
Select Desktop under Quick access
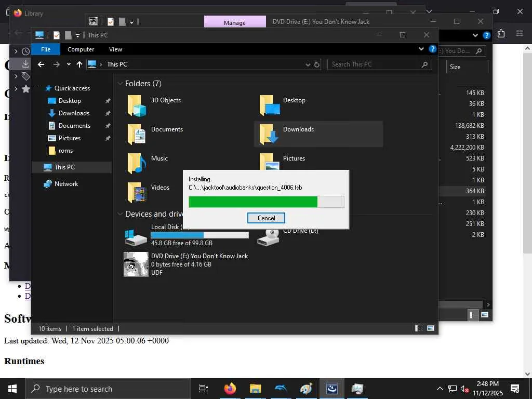point(70,101)
